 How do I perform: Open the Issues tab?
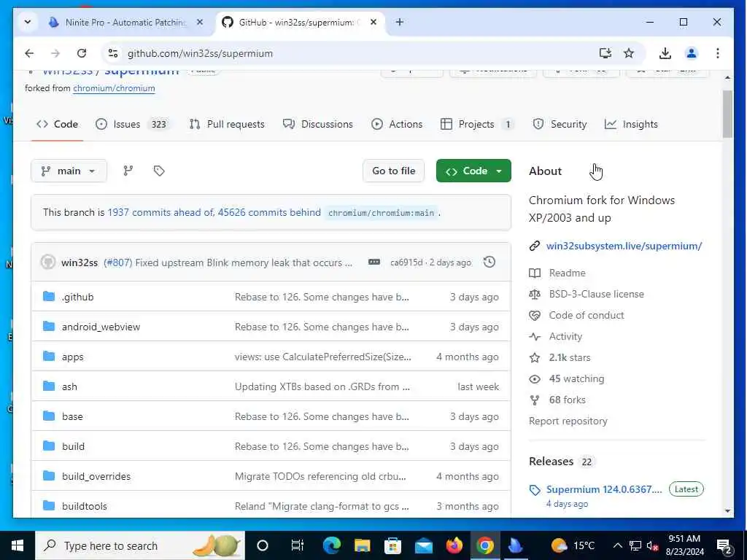[x=133, y=124]
